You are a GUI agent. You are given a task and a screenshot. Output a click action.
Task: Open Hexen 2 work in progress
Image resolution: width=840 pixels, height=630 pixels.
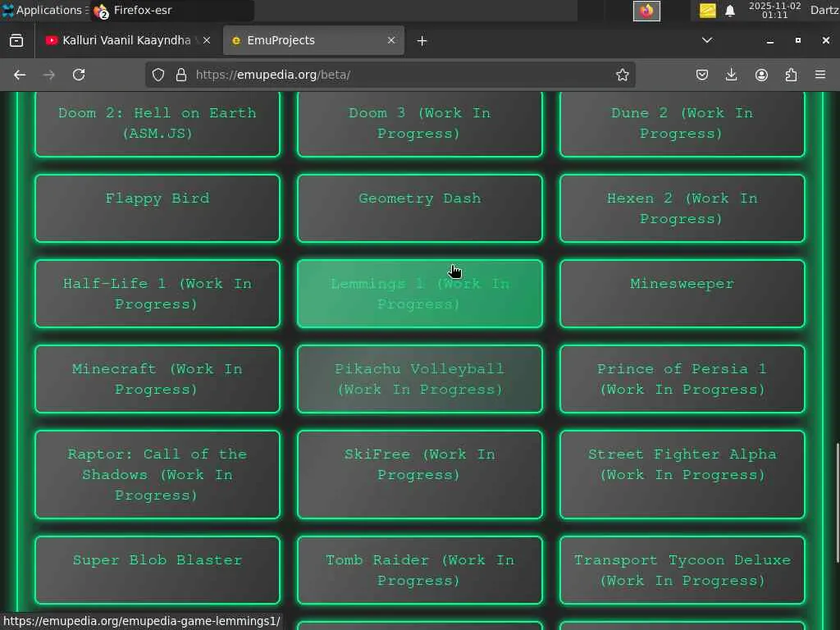coord(682,208)
